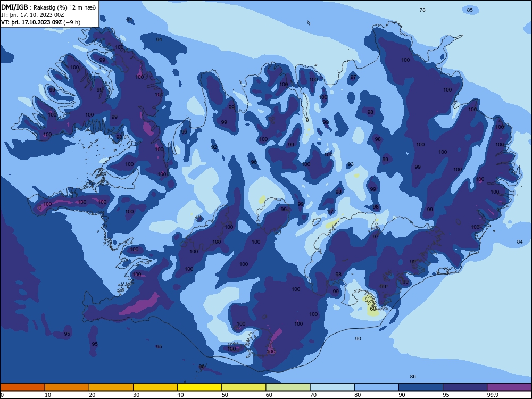Select the medium blue 90–95 legend swatch

pos(421,387)
